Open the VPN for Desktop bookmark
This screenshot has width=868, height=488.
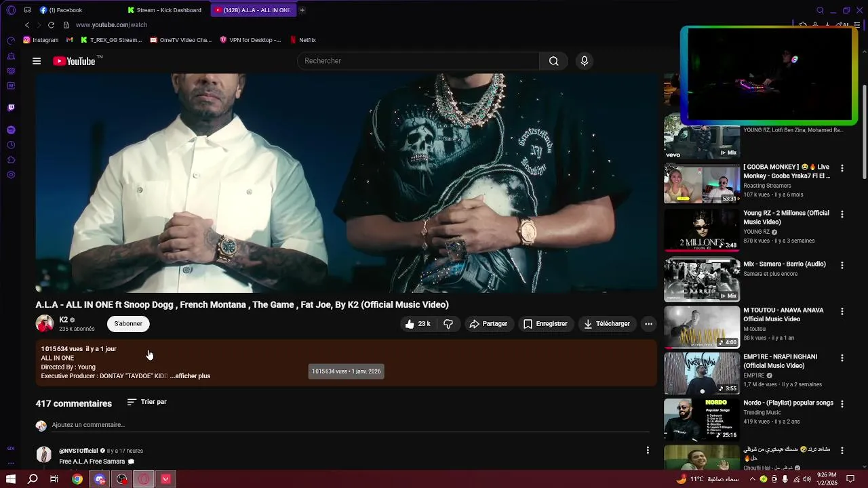pyautogui.click(x=251, y=40)
